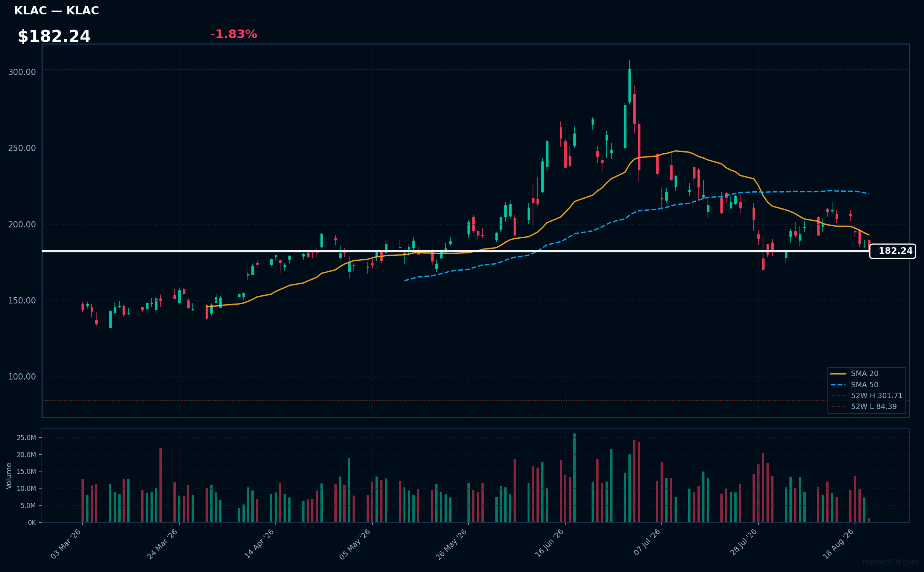Click the 03 Mar '26 date label
The height and width of the screenshot is (572, 924).
[x=66, y=544]
